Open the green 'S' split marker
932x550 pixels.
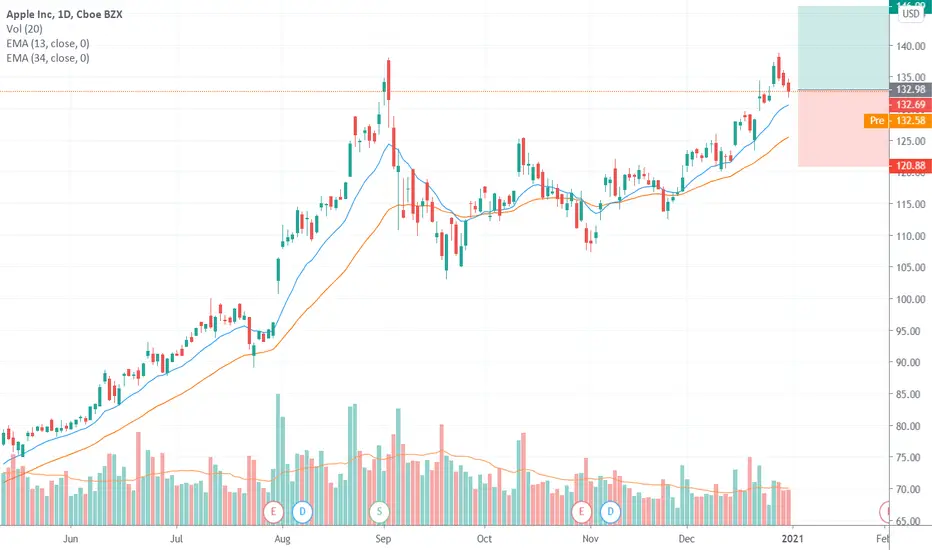pos(379,511)
